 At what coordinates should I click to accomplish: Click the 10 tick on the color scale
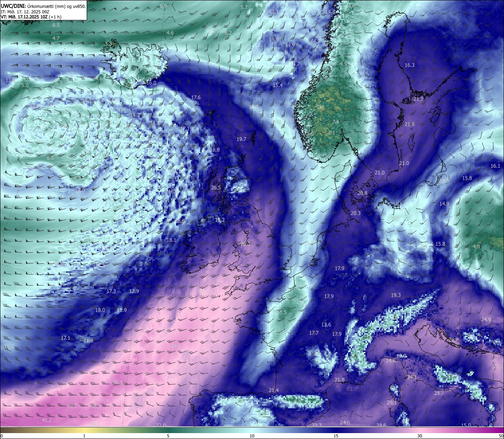click(252, 435)
